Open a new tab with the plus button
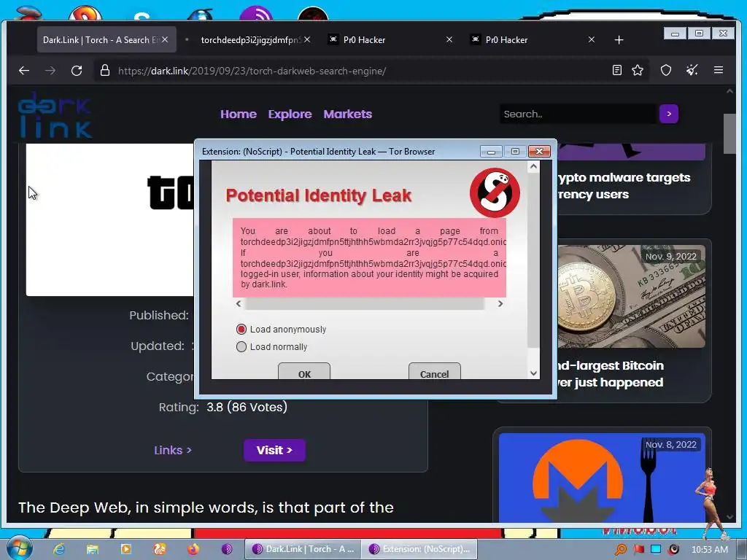 pos(619,40)
